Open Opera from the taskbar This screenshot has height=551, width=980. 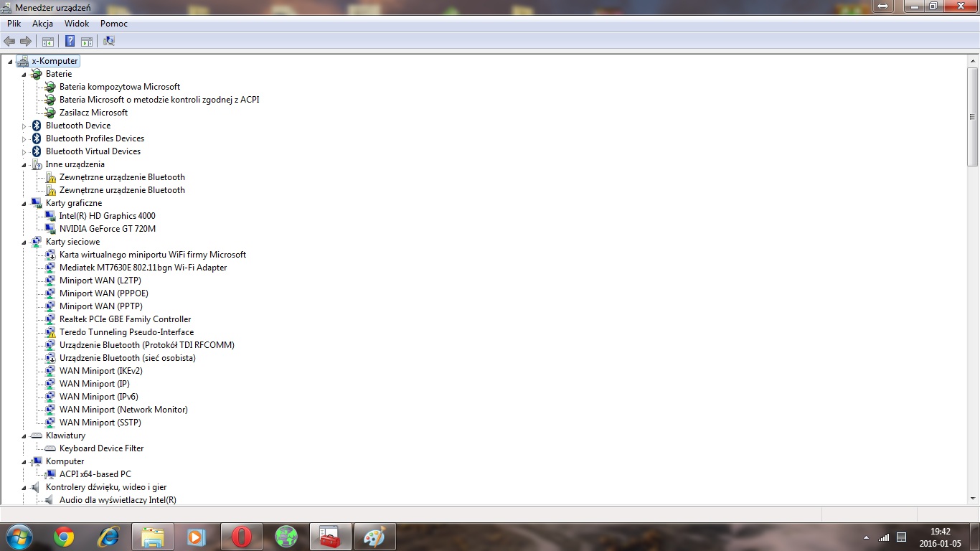[x=242, y=537]
